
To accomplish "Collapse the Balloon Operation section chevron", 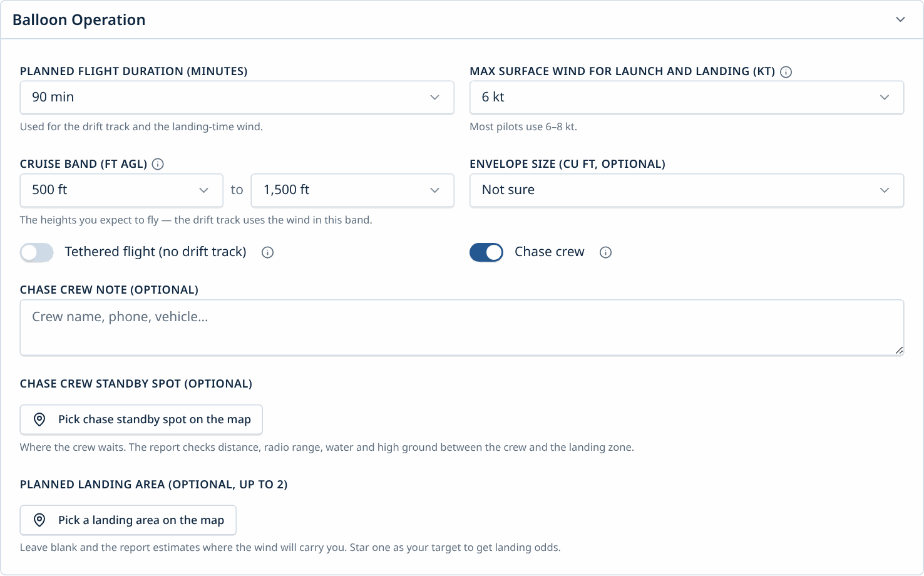I will tap(900, 19).
